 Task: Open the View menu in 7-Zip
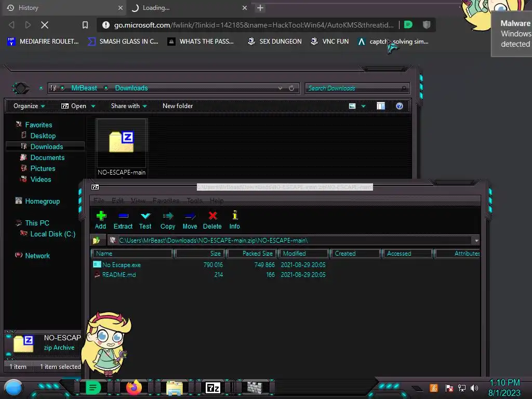pos(138,201)
